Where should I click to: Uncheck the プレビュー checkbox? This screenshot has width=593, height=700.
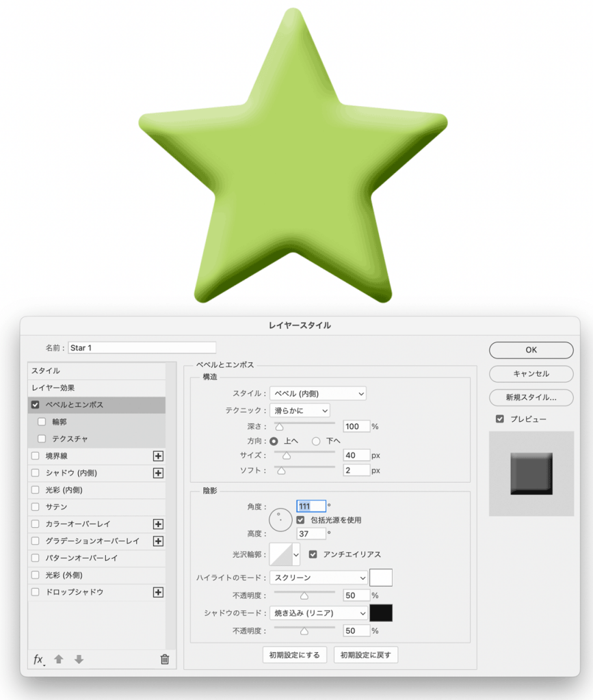[500, 419]
